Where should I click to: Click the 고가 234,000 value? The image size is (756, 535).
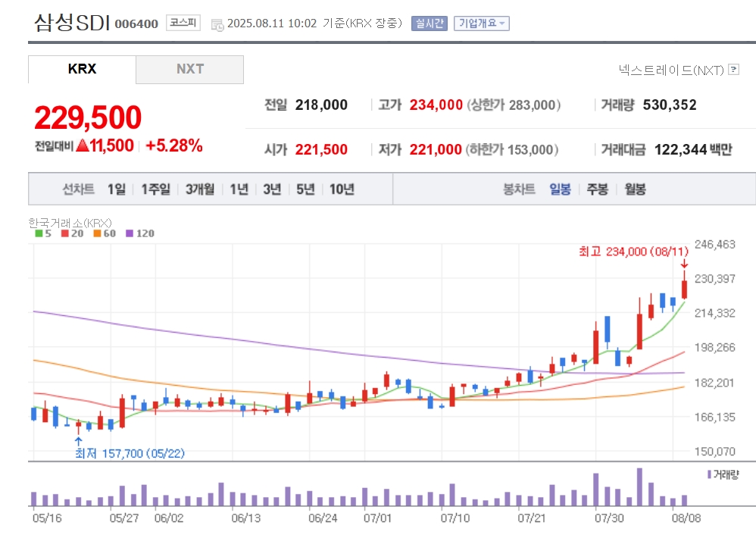coord(436,105)
